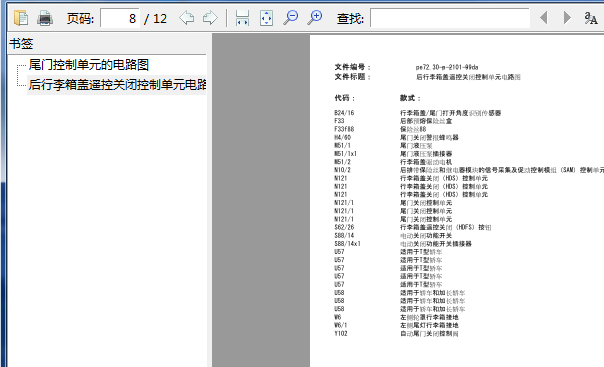
Task: Click code W6/1 row
Action: (x=341, y=325)
